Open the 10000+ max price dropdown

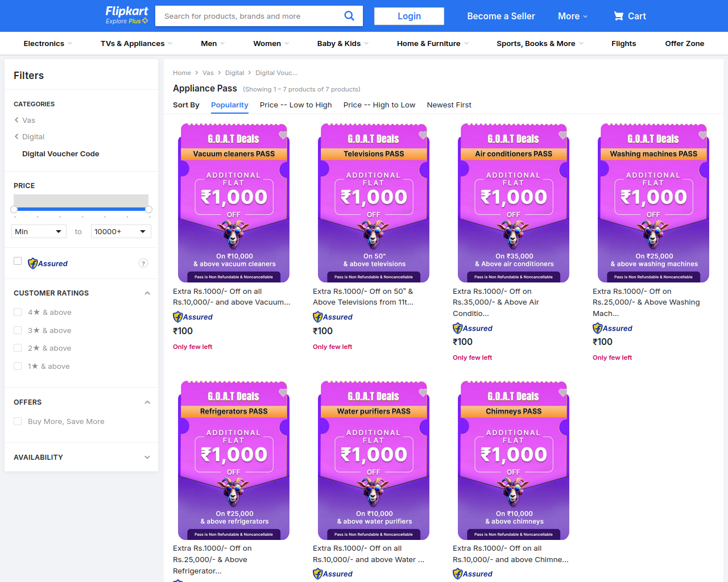pos(121,231)
